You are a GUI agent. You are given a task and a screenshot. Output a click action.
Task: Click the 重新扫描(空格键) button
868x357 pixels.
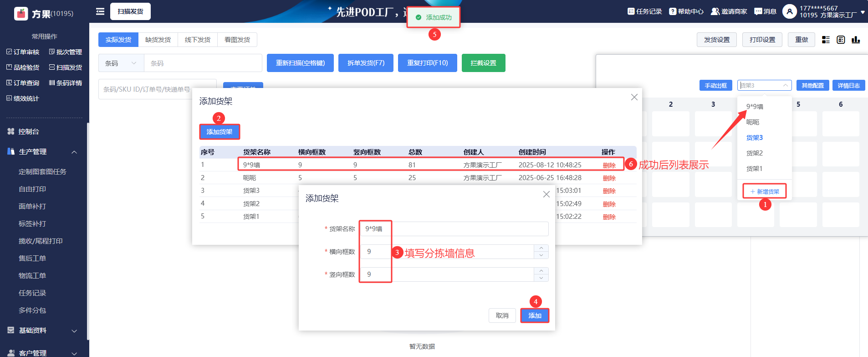point(300,63)
